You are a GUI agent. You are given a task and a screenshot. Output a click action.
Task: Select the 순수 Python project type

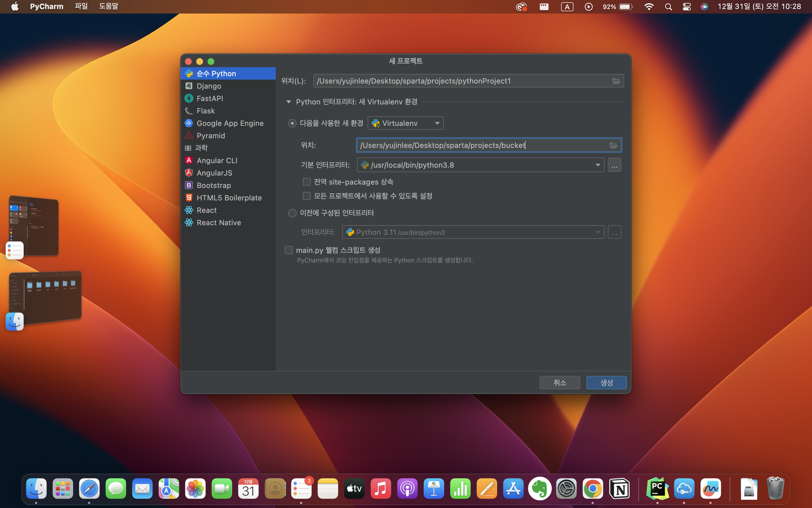tap(228, 74)
